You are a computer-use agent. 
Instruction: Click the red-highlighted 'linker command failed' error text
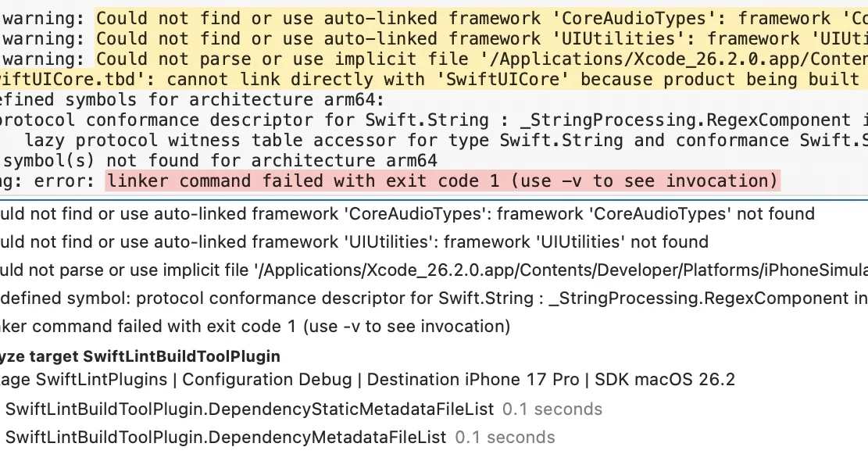pyautogui.click(x=442, y=181)
